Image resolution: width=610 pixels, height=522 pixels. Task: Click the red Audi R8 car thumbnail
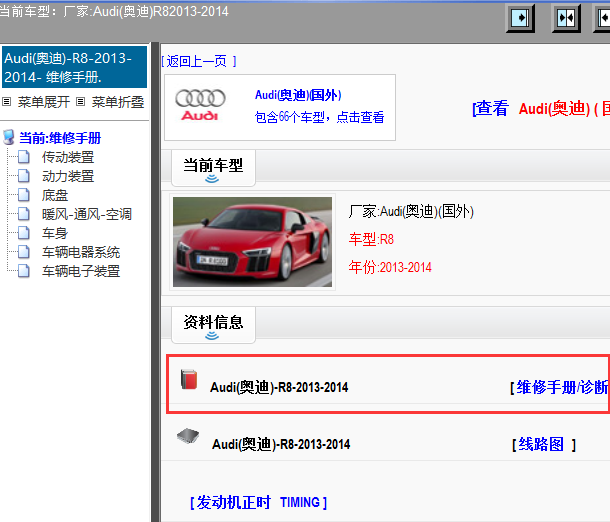coord(252,242)
